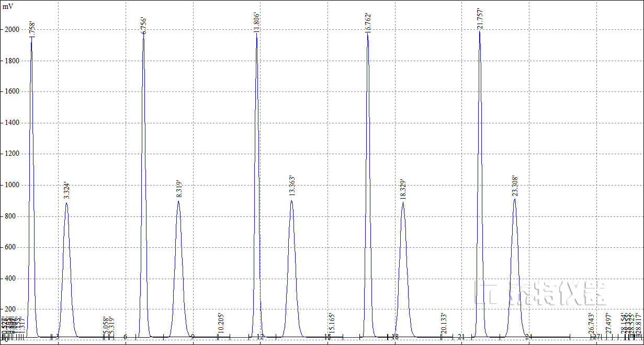This screenshot has width=644, height=345.
Task: Click the apex of the 3.324' peak
Action: click(66, 203)
